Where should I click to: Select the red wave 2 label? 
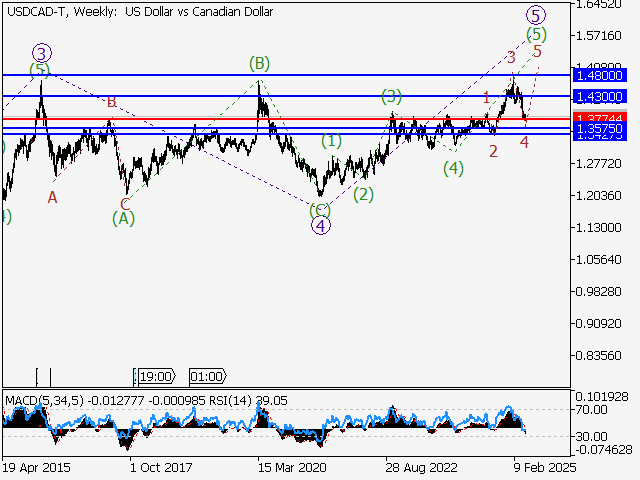tap(493, 151)
